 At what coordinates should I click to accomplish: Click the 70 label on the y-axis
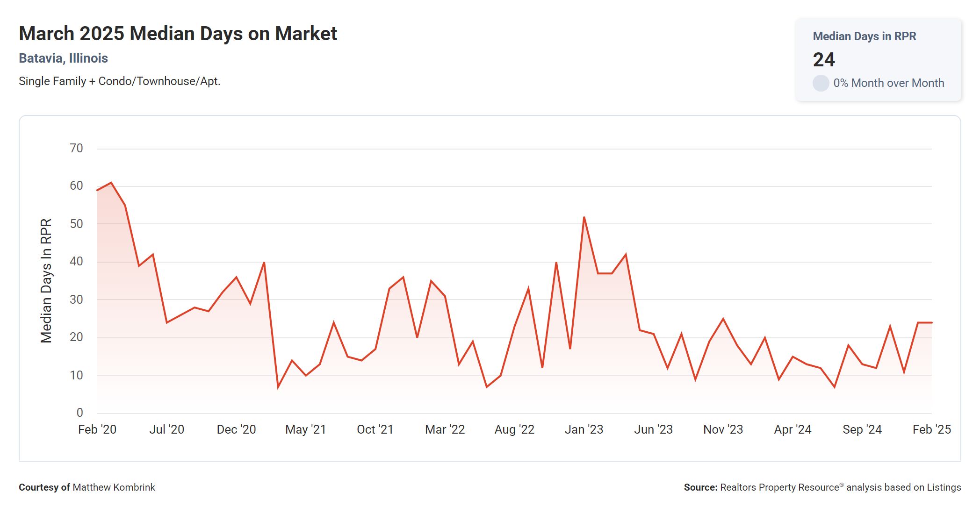(76, 149)
